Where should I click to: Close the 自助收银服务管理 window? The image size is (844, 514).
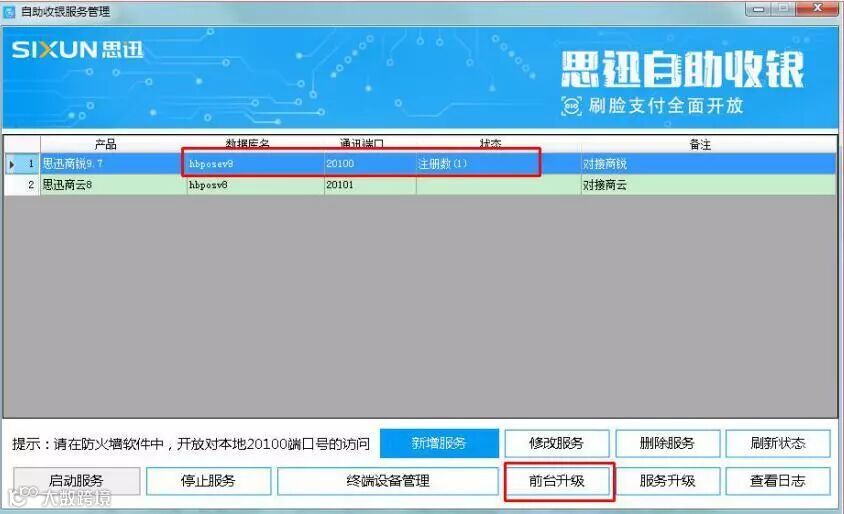point(817,8)
